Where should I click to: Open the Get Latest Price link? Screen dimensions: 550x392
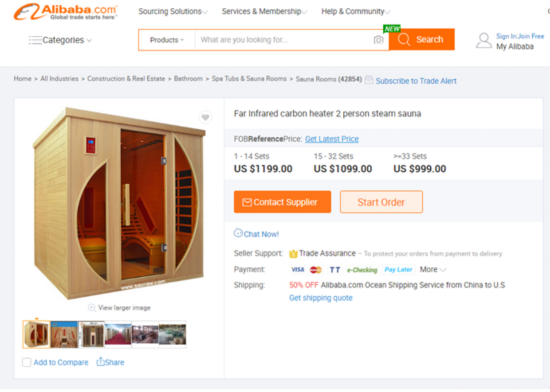point(332,139)
